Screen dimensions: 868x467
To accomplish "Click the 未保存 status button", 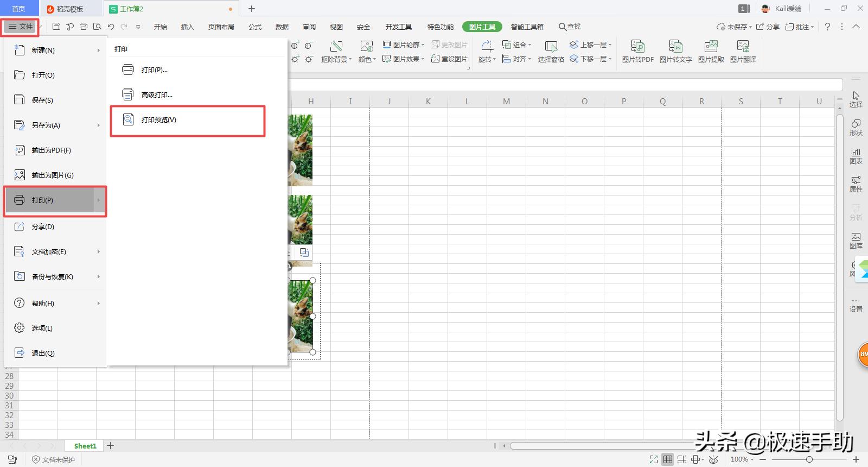I will [734, 27].
